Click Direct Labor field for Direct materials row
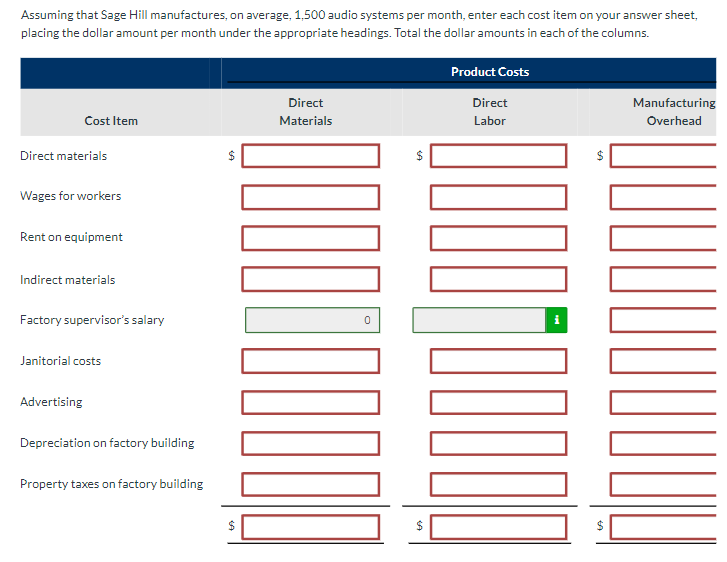This screenshot has height=562, width=727. (498, 156)
